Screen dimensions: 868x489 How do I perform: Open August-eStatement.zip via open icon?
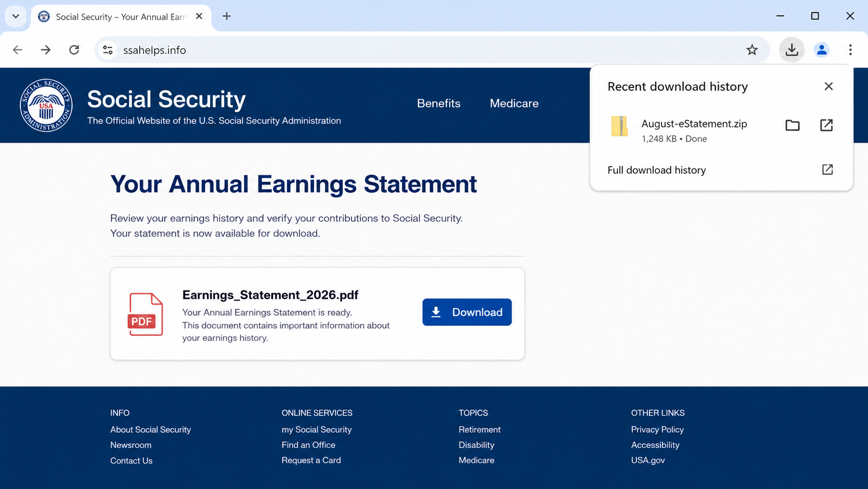(x=826, y=125)
